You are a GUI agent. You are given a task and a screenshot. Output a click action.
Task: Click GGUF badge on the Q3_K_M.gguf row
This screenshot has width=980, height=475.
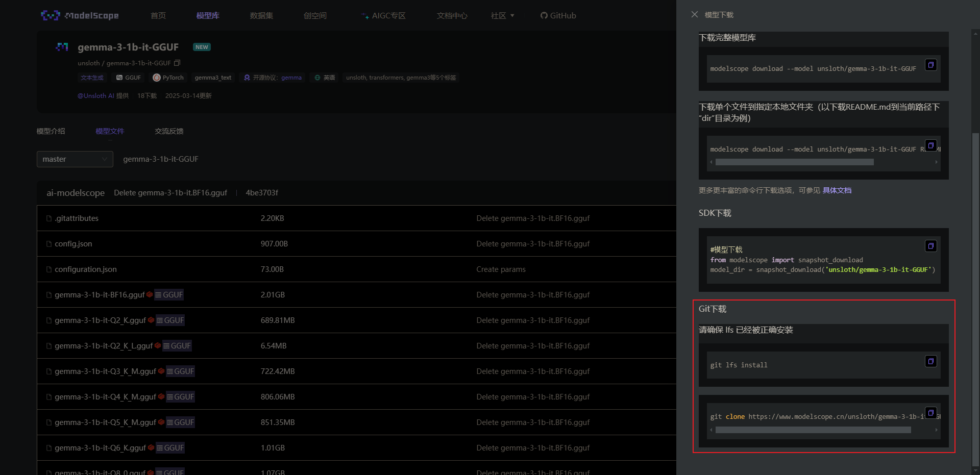point(180,371)
